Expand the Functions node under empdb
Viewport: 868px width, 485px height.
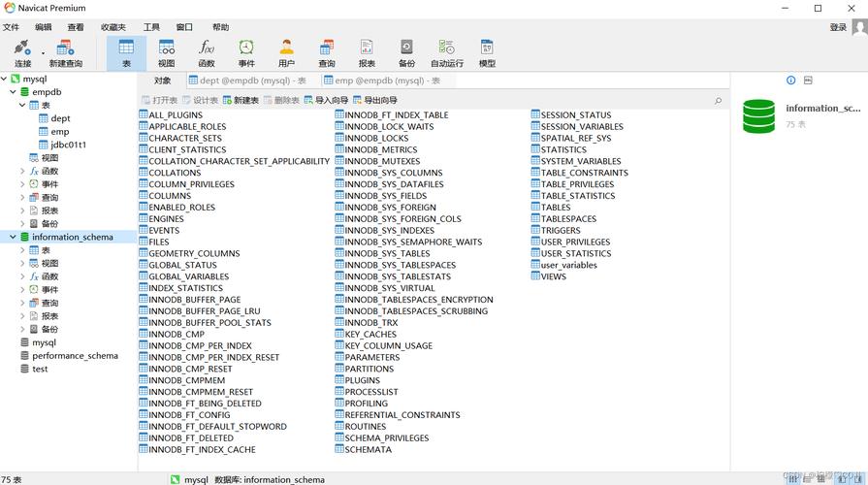[22, 171]
